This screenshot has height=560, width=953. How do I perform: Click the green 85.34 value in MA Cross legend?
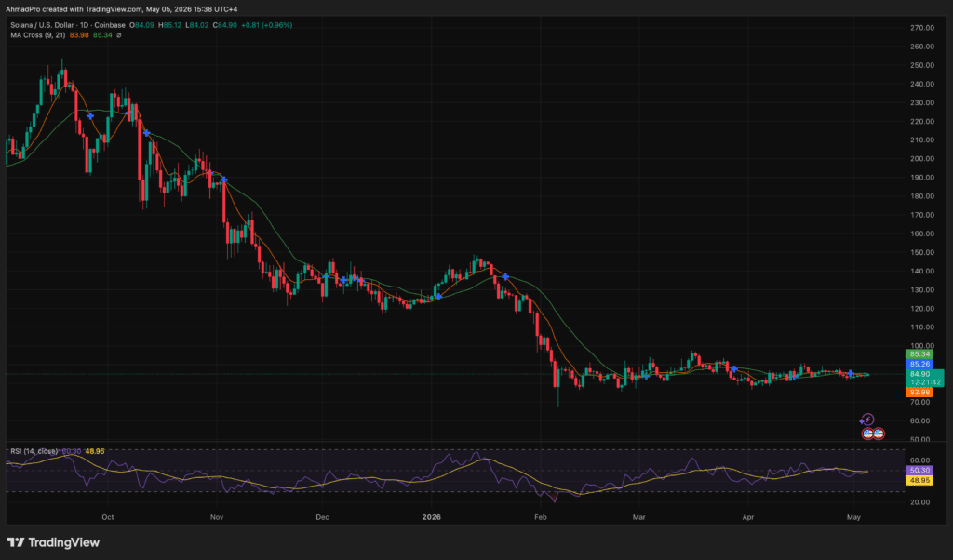[102, 35]
